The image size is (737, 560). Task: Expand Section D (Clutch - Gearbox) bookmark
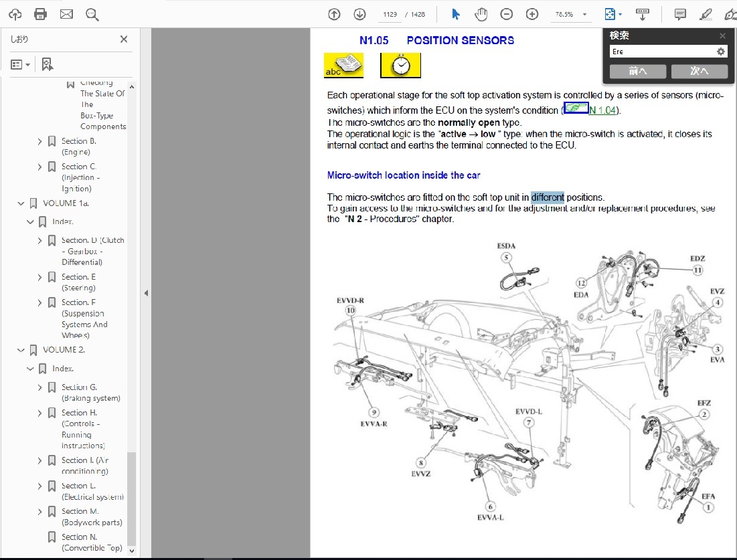(x=39, y=241)
